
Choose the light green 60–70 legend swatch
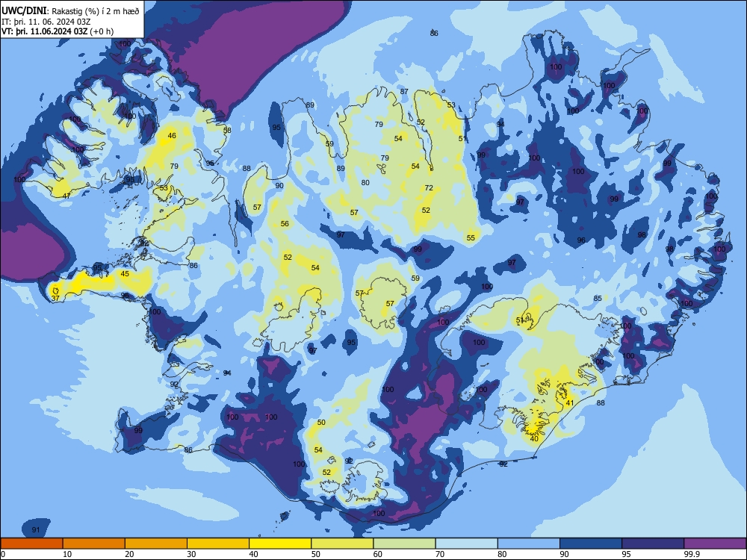404,544
